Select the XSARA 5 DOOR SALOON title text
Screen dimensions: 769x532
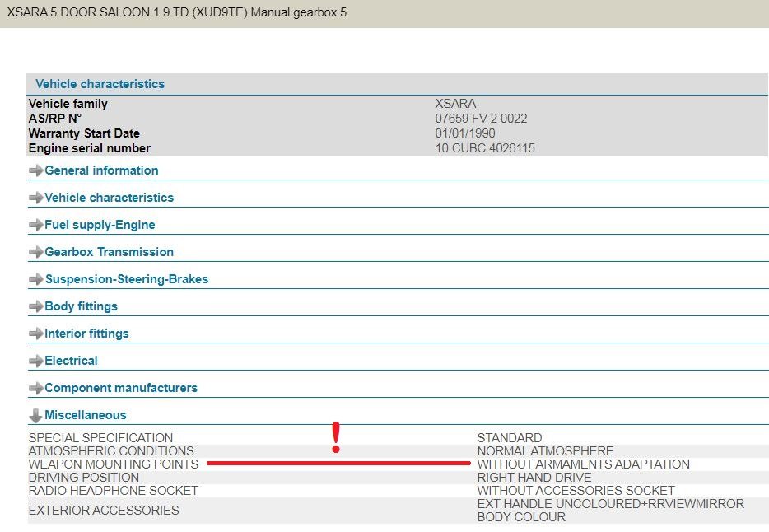[176, 12]
